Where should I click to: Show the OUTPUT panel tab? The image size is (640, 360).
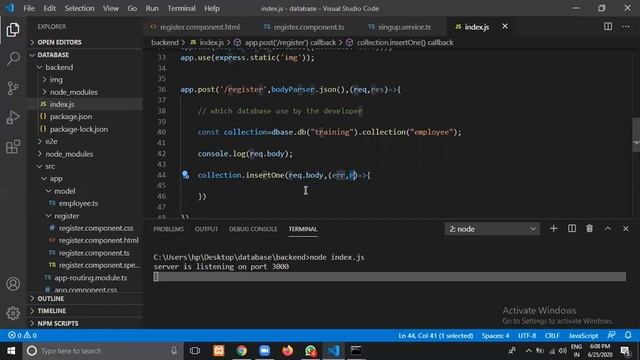tap(206, 229)
